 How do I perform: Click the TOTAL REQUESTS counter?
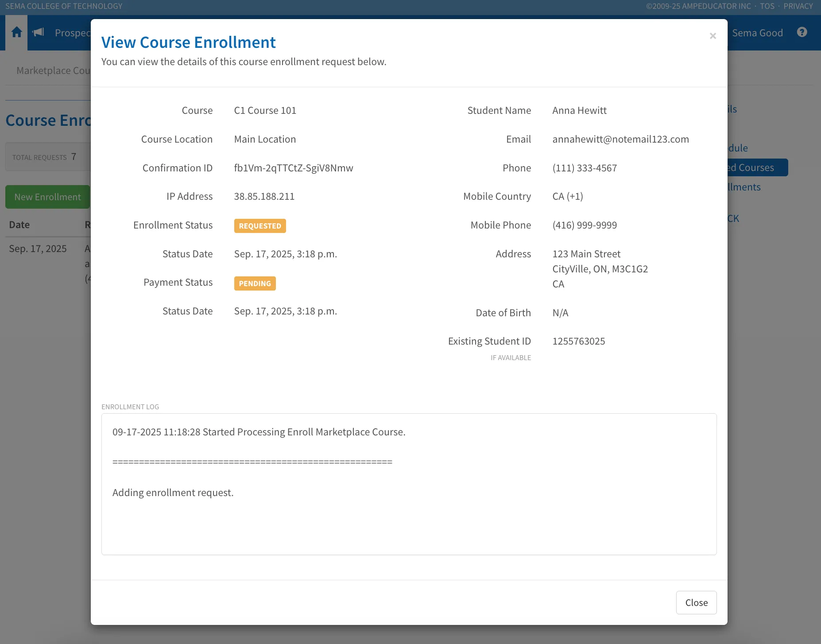tap(44, 157)
